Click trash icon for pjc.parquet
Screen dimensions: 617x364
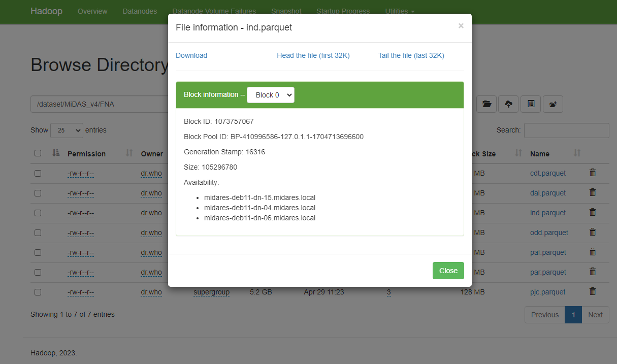click(x=592, y=292)
